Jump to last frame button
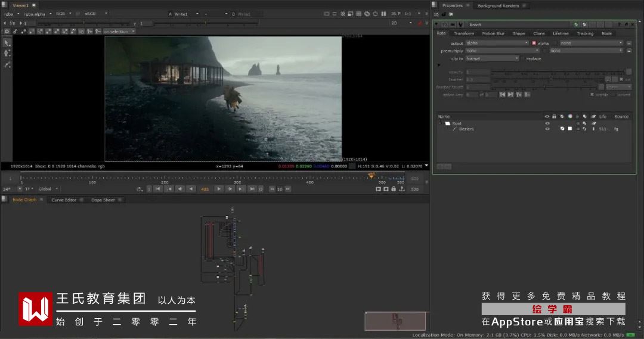The image size is (644, 339). click(x=252, y=189)
